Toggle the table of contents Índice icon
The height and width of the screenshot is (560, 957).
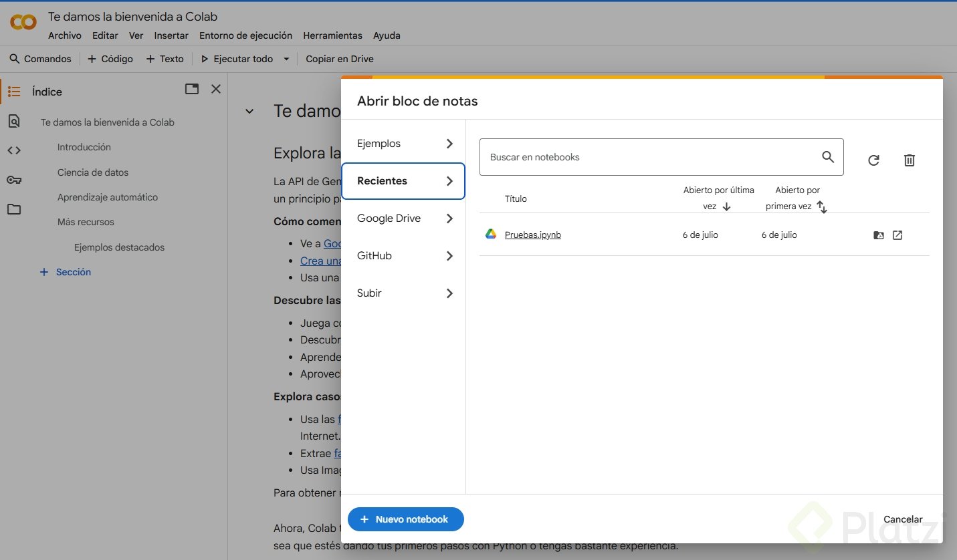coord(14,92)
